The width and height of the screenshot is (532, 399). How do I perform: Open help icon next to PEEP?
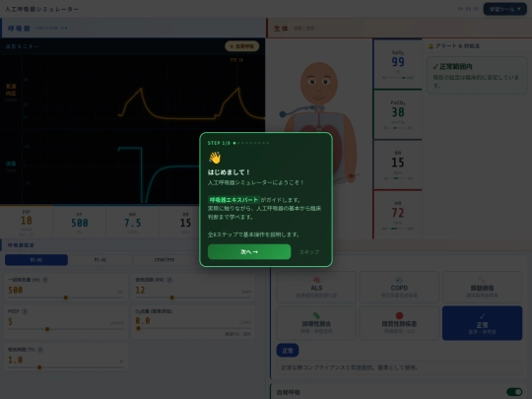pyautogui.click(x=25, y=311)
